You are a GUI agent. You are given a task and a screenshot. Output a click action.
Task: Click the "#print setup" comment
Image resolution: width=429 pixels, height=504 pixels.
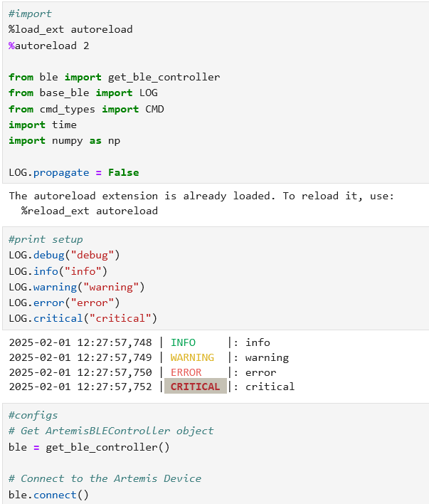click(46, 239)
